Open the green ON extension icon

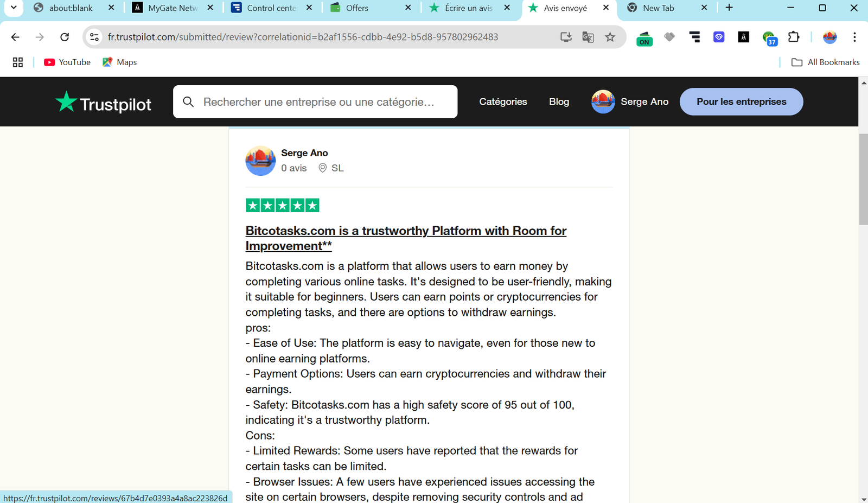click(644, 38)
